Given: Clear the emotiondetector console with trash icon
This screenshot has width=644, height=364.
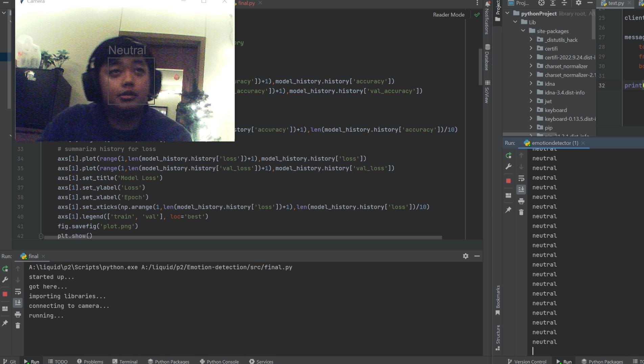Looking at the screenshot, I should (521, 212).
